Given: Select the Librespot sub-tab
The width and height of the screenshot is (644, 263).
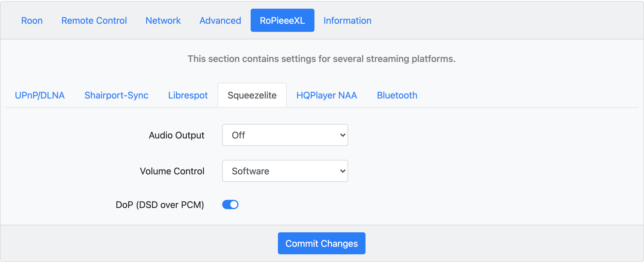Looking at the screenshot, I should point(188,95).
